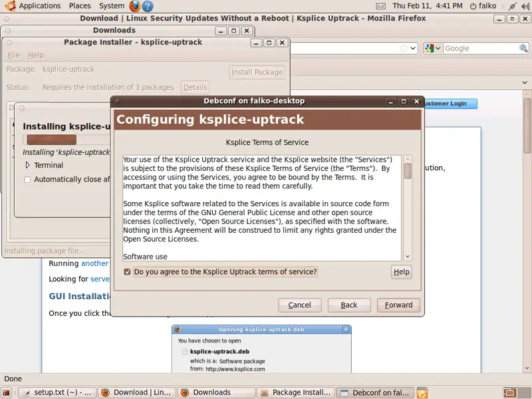The height and width of the screenshot is (399, 532).
Task: Click 'Requires the installation of 3 packages' status
Action: [108, 87]
